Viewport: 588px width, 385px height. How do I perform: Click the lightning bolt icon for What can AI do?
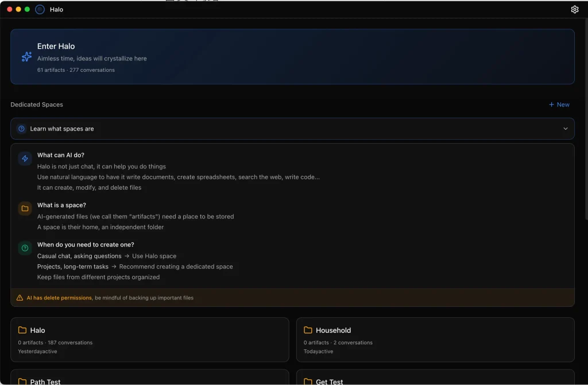tap(25, 159)
